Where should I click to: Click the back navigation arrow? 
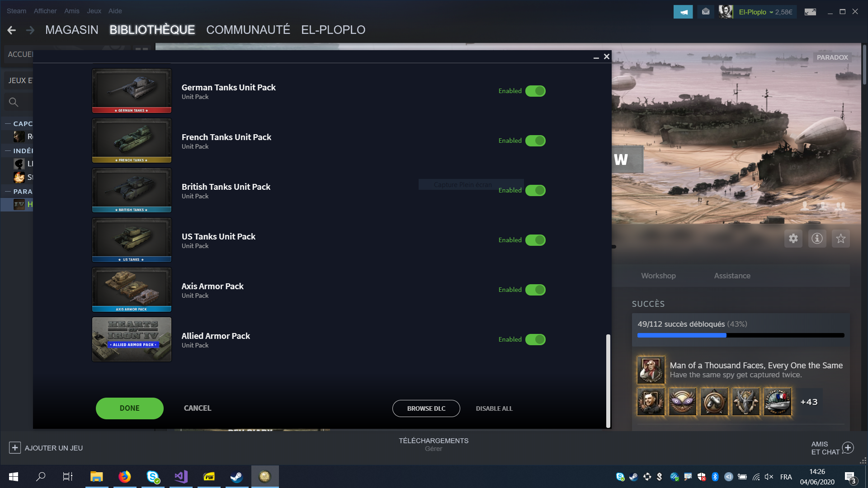coord(12,30)
